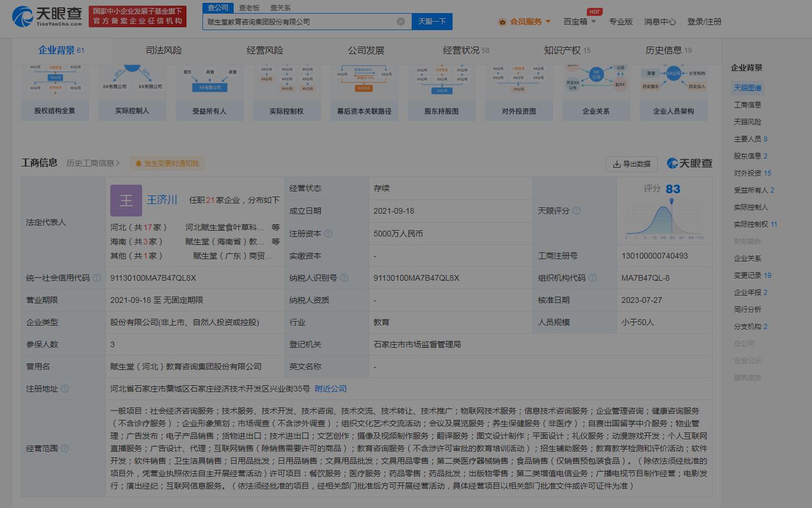Open 赋生堂(海南省)教 company link
The height and width of the screenshot is (508, 812).
225,241
